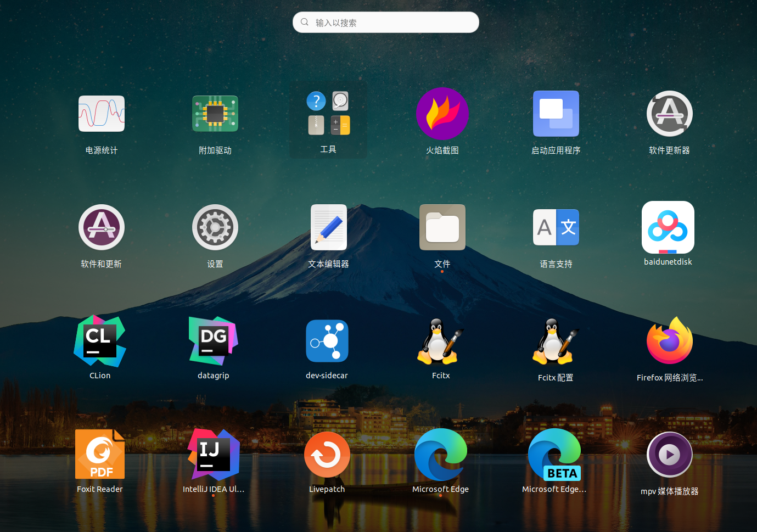Open mpv 媒体播放器 media player
The height and width of the screenshot is (532, 757).
pos(670,455)
